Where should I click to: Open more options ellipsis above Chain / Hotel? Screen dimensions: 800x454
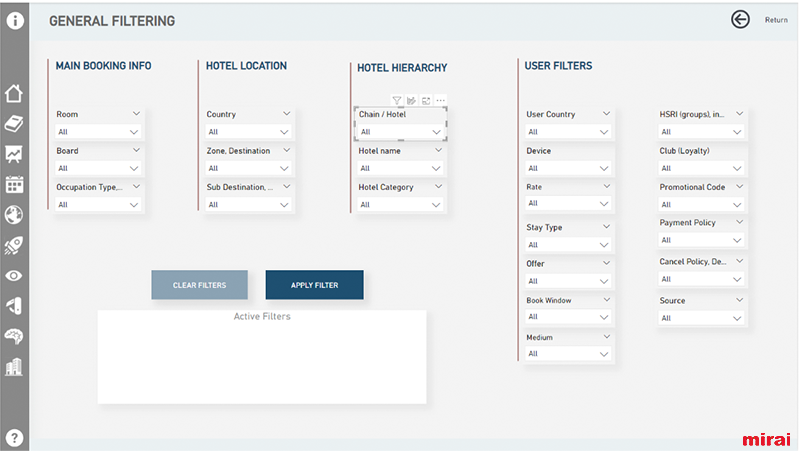[x=440, y=100]
